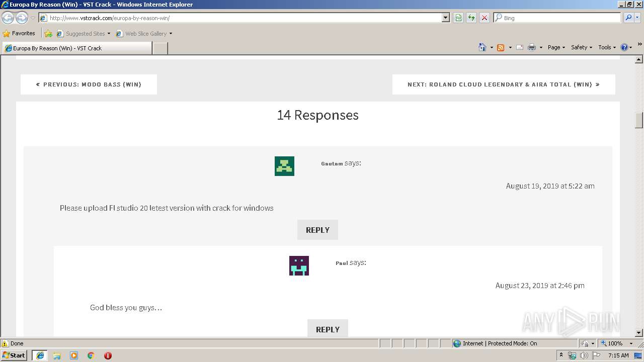Stop loading with the red X icon

point(484,18)
